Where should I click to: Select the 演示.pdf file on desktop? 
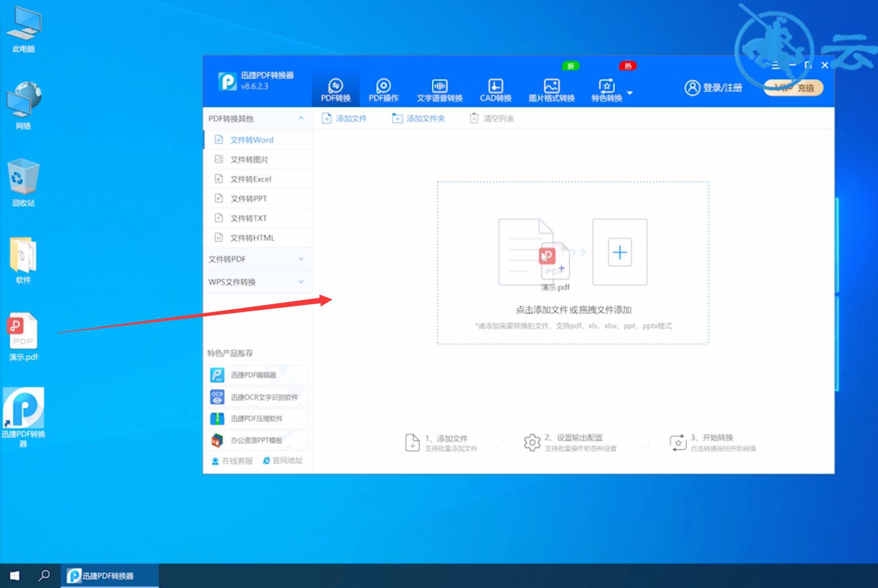click(23, 337)
